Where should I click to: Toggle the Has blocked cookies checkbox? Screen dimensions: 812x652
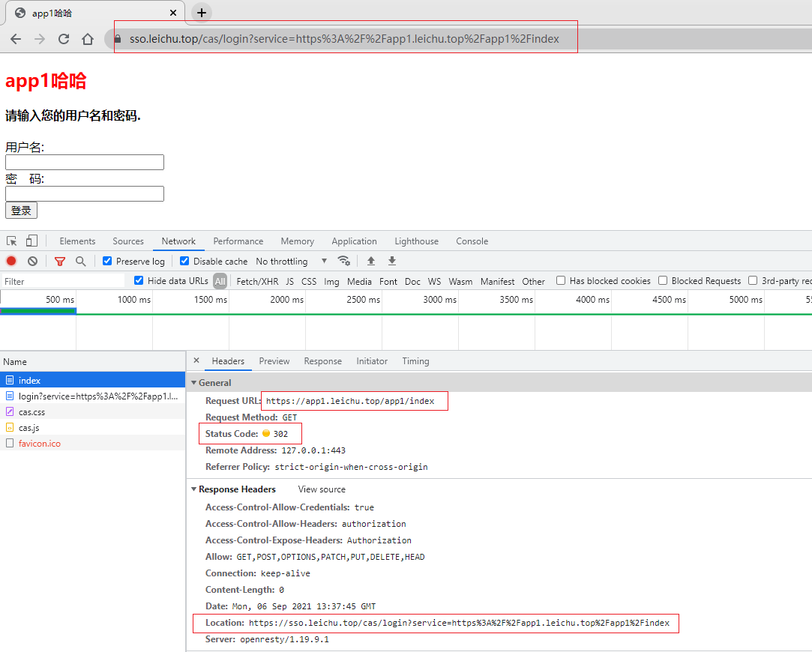pyautogui.click(x=561, y=281)
